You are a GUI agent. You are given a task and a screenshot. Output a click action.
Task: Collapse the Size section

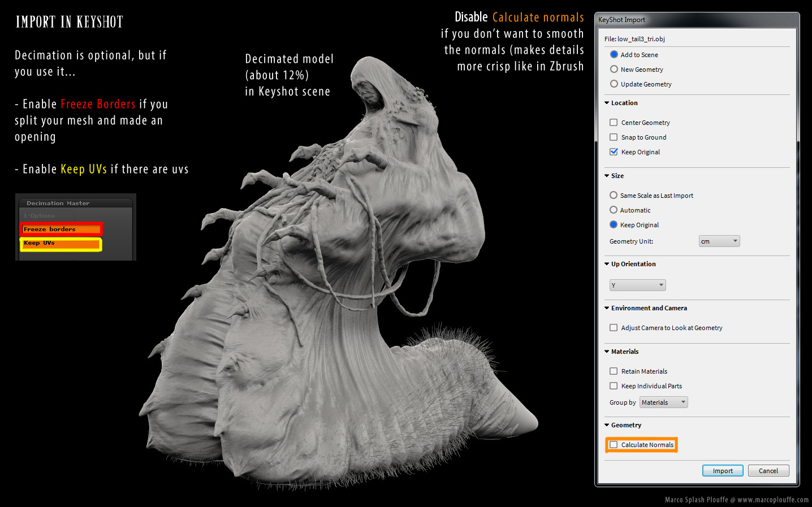[x=607, y=176]
